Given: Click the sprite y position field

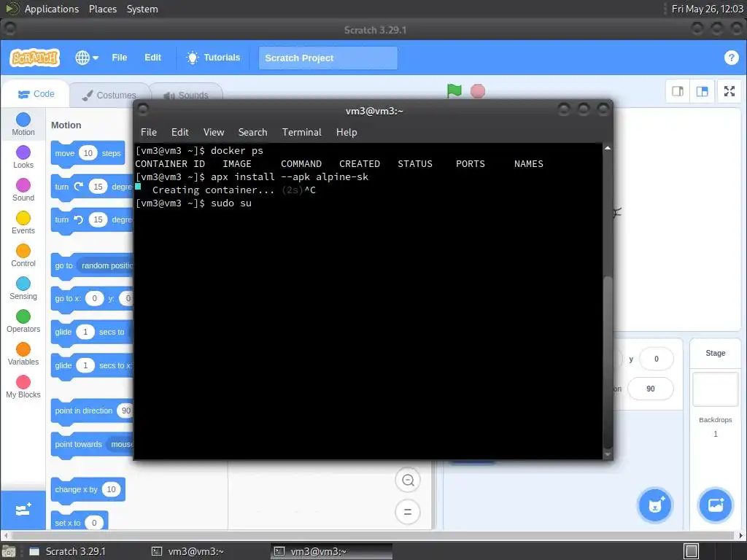Looking at the screenshot, I should coord(656,359).
